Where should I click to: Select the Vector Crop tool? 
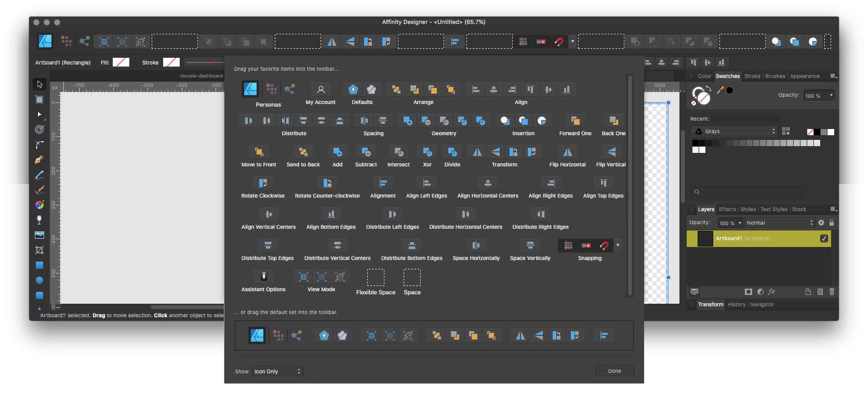tap(39, 250)
